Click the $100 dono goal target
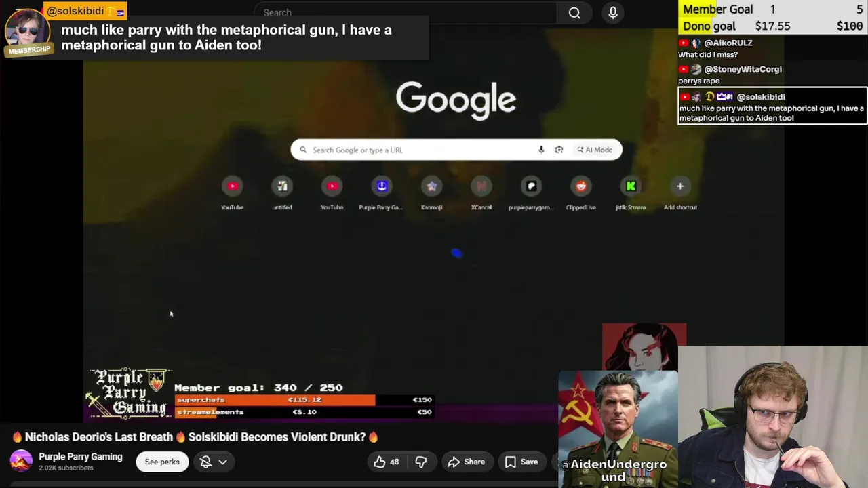The height and width of the screenshot is (488, 868). (850, 26)
